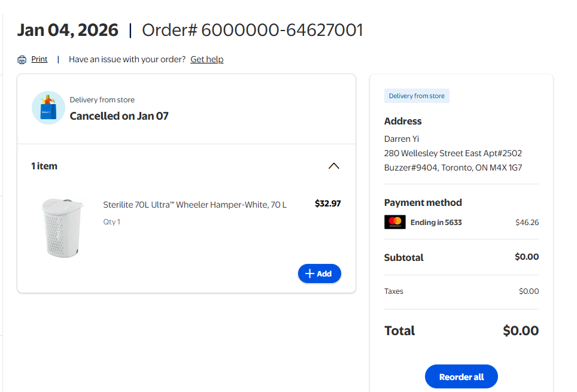Open the Print link
577x392 pixels.
point(40,59)
